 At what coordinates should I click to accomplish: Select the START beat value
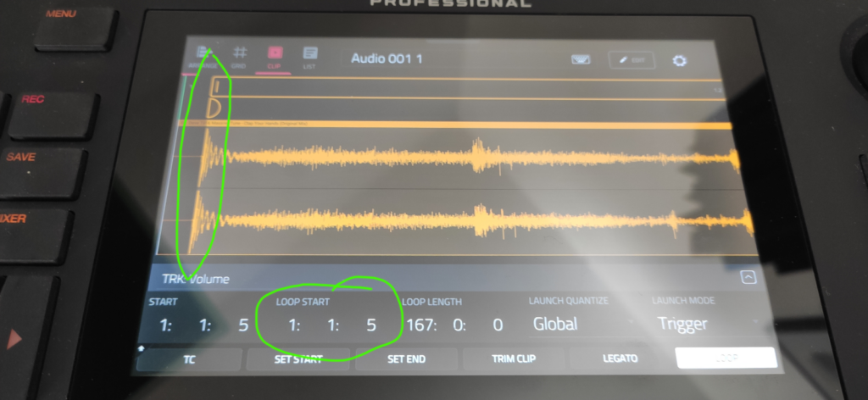[x=205, y=325]
